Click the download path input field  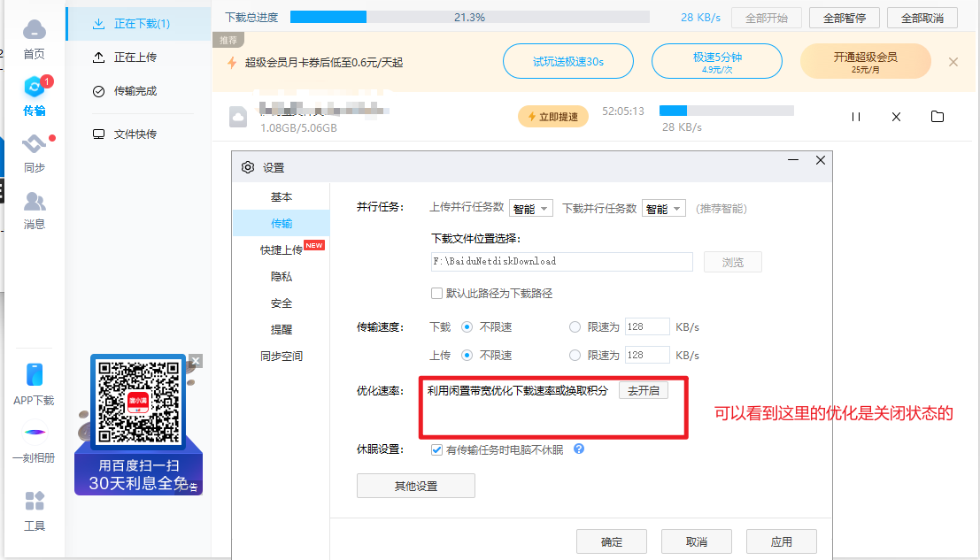[x=562, y=262]
